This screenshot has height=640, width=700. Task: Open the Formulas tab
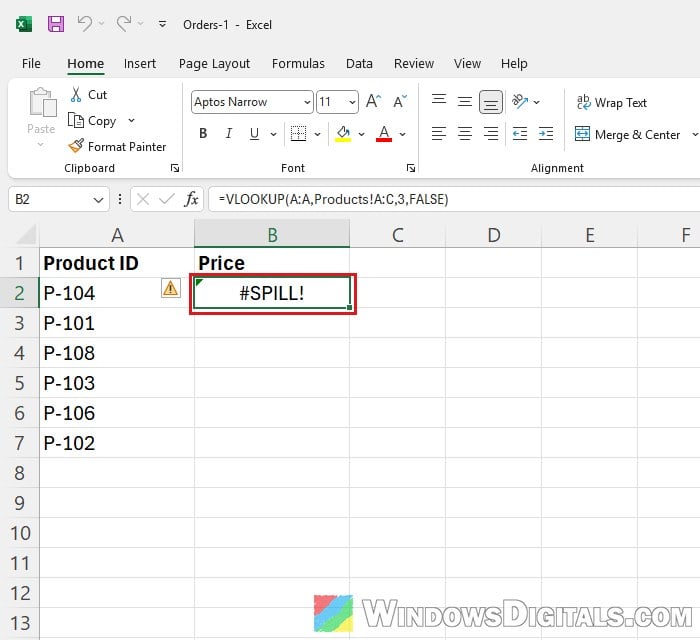298,64
